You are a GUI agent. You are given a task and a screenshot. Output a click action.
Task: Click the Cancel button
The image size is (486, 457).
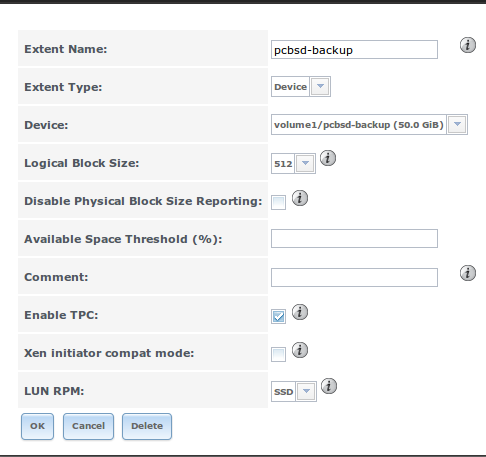coord(88,426)
